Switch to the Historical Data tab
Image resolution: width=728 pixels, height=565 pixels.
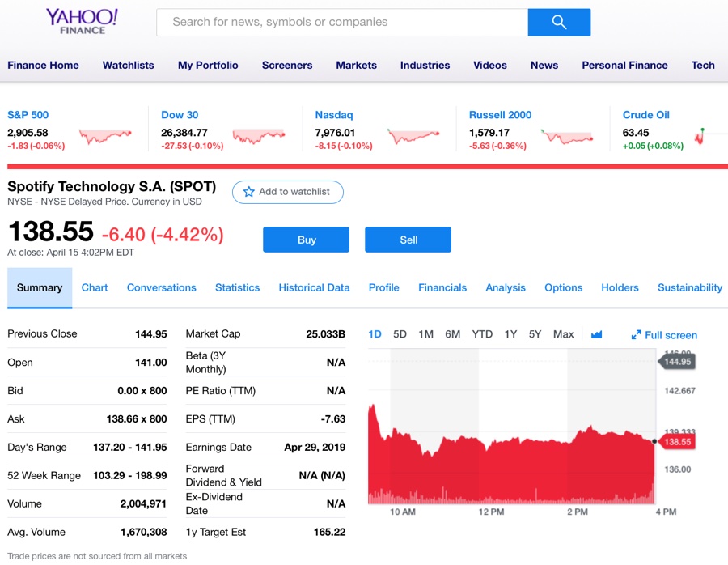click(314, 287)
